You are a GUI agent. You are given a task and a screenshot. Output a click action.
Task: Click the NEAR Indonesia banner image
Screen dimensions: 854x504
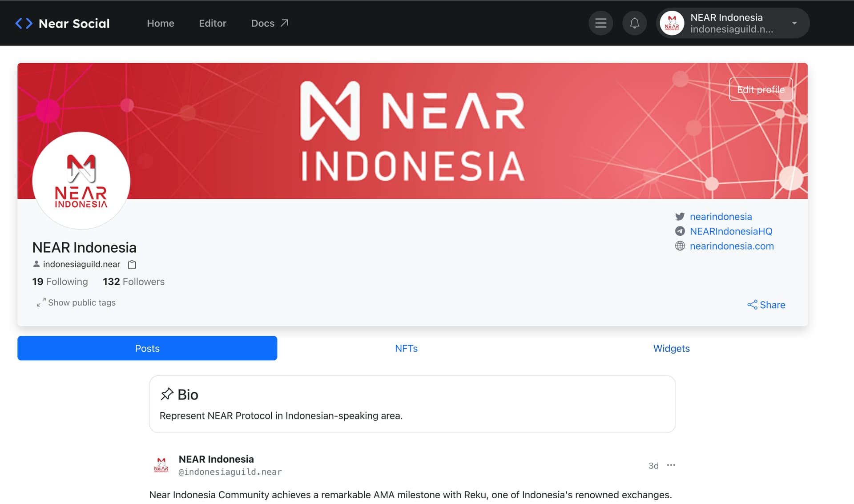pyautogui.click(x=412, y=131)
